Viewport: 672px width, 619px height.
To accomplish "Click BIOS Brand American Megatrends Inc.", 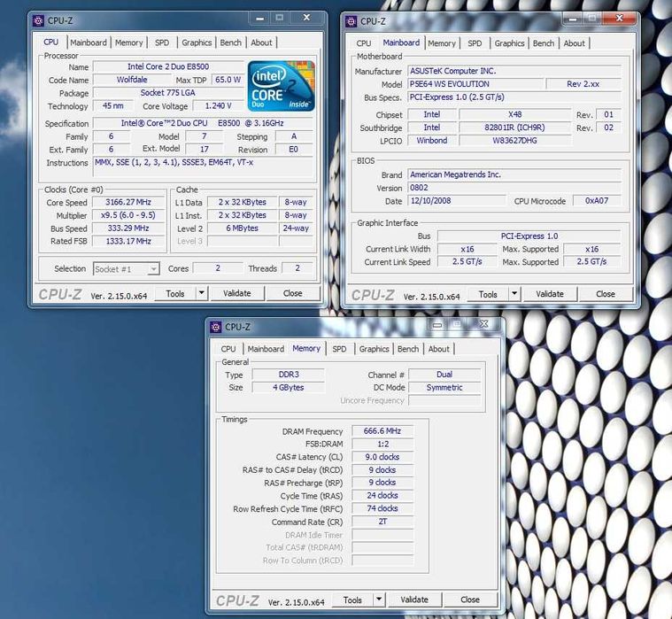I will click(x=514, y=175).
